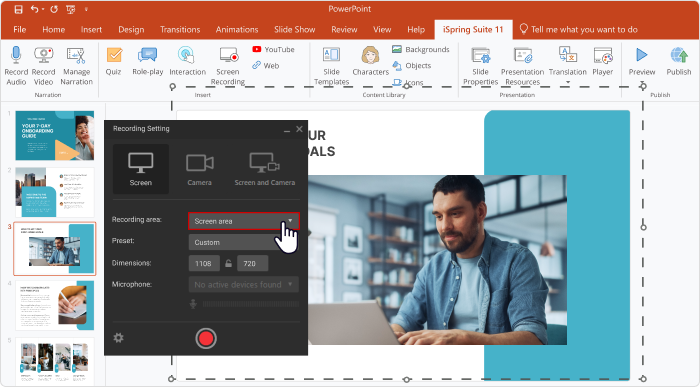Add an Interaction
700x387 pixels.
point(187,61)
